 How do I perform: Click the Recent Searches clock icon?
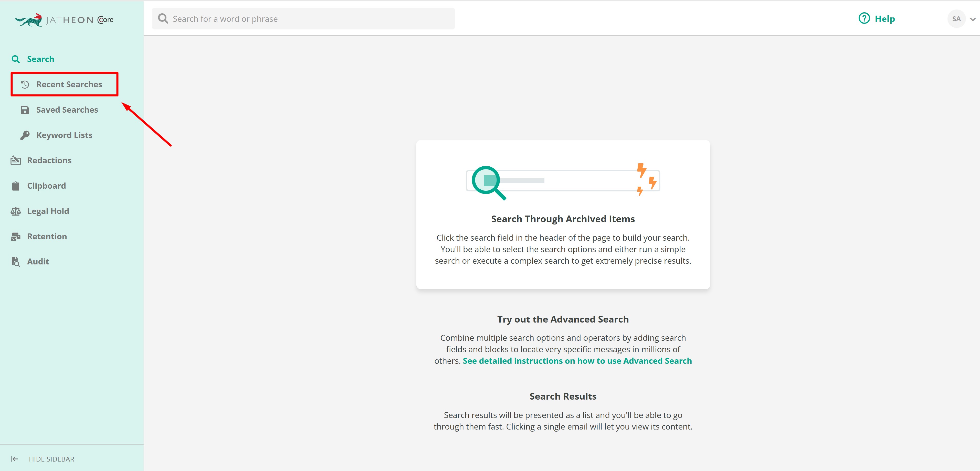tap(25, 84)
